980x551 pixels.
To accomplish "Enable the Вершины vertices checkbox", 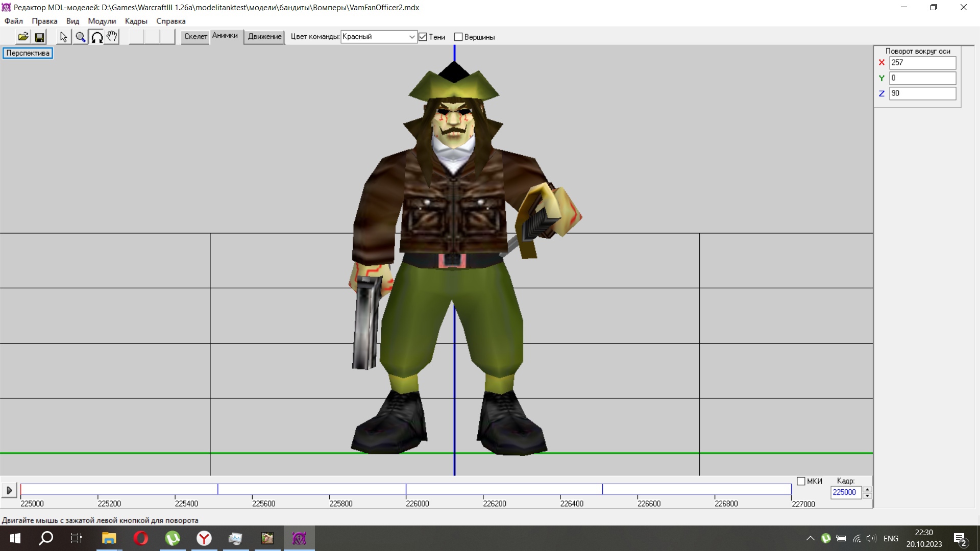I will click(x=458, y=37).
